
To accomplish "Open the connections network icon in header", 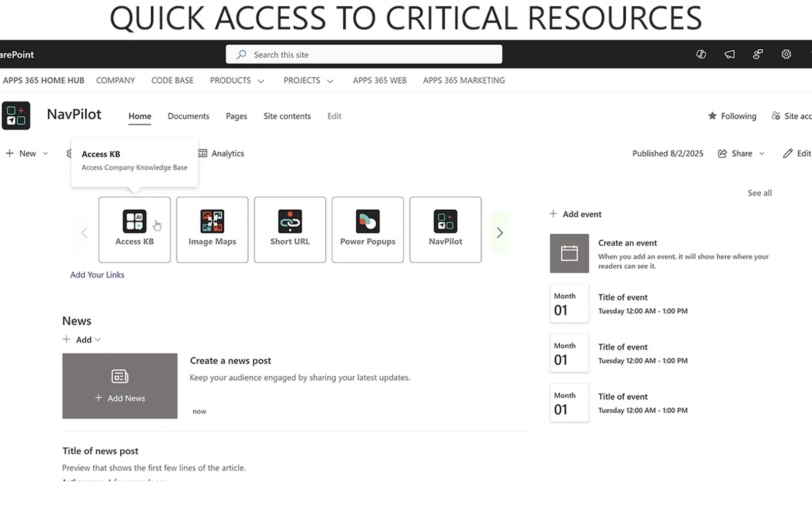I will coord(758,54).
